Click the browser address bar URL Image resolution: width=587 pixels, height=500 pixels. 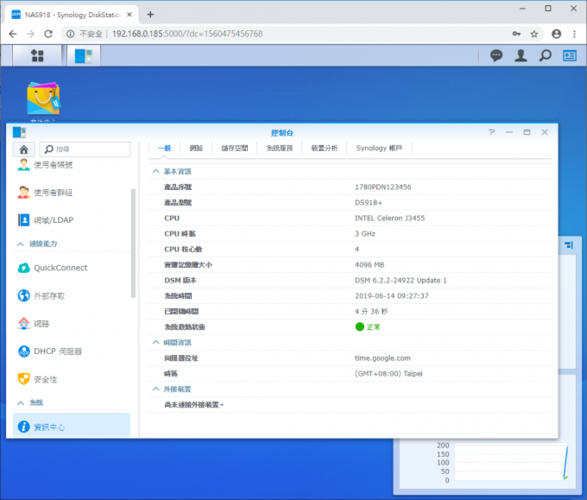187,34
